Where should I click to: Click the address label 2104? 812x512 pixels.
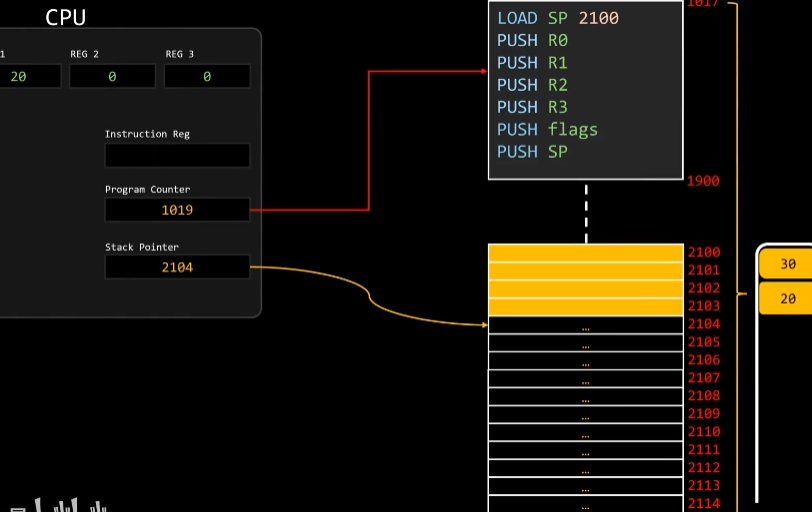coord(704,325)
